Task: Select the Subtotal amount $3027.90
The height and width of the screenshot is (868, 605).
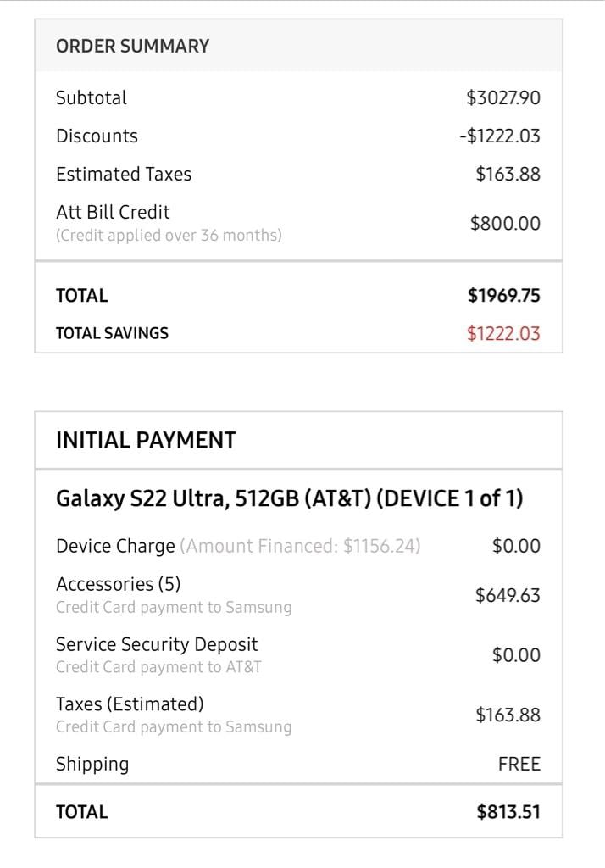Action: 502,97
